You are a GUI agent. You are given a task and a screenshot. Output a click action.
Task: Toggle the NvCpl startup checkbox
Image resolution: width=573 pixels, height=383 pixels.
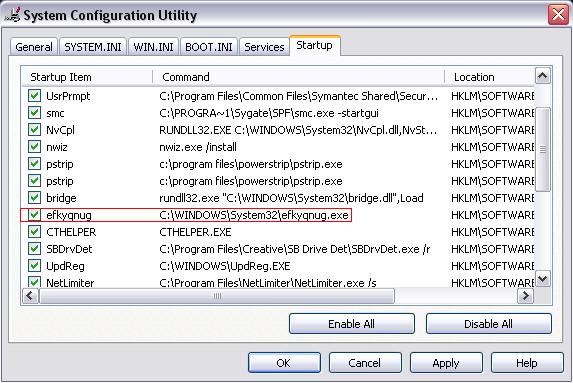34,130
